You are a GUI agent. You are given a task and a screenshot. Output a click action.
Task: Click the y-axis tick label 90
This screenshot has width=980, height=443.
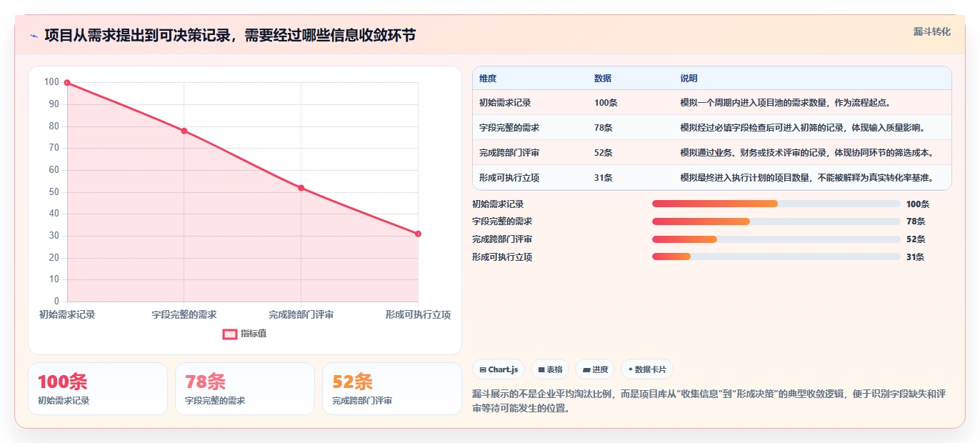click(54, 104)
